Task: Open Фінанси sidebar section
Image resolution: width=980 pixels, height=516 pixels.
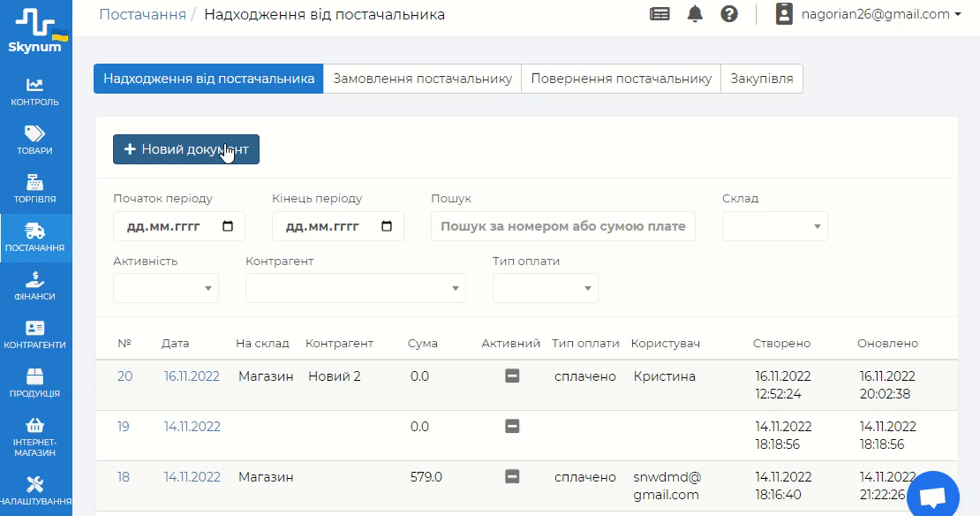Action: pos(35,286)
